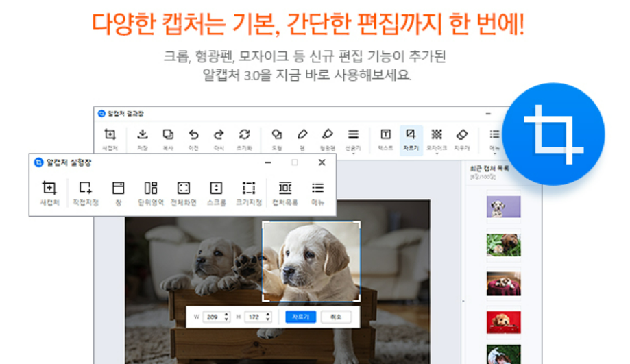
Task: Click inside the highlighted crop area on puppy
Action: 311,261
